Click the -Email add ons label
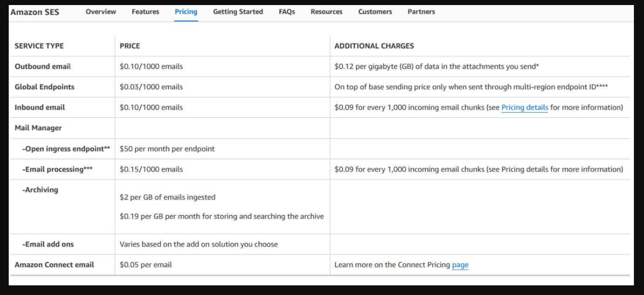This screenshot has height=295, width=644. tap(48, 244)
